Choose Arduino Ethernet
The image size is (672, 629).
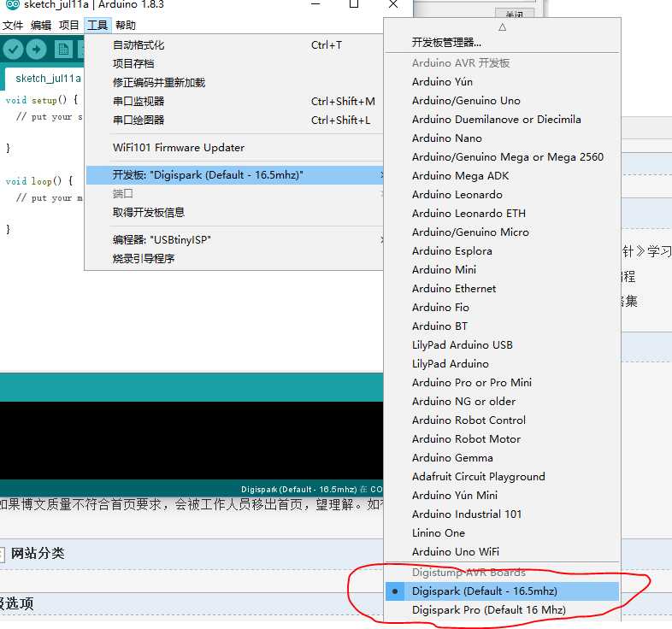coord(502,289)
